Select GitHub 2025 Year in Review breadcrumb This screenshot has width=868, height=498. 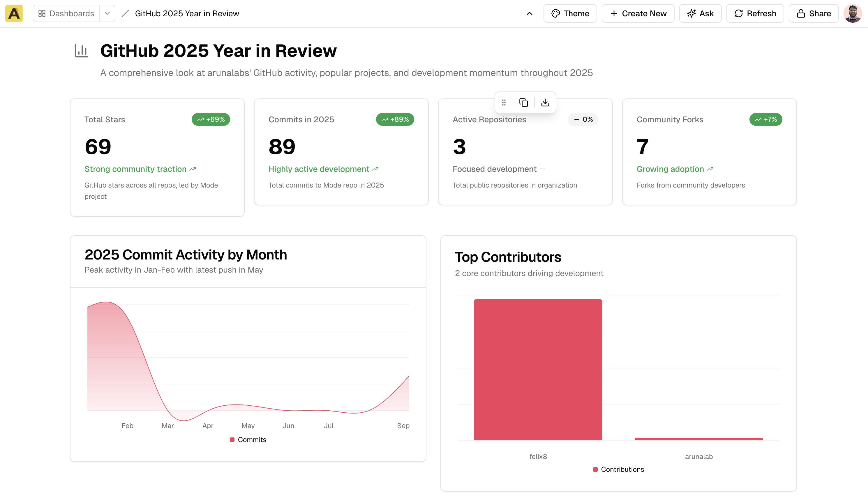click(187, 13)
